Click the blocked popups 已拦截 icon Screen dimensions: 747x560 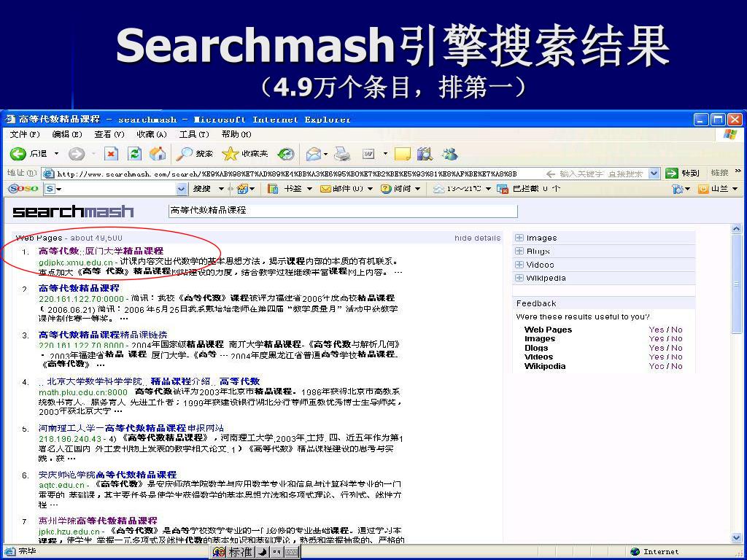point(503,189)
